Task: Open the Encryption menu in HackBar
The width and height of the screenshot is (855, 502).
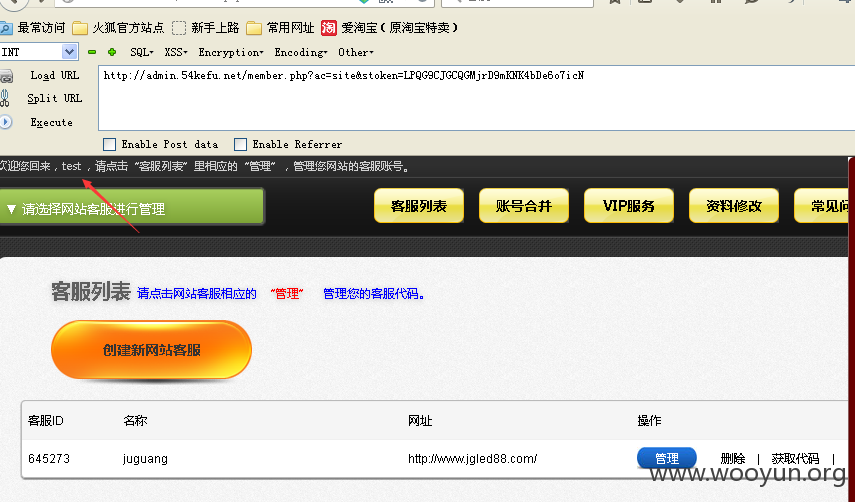Action: [x=231, y=52]
